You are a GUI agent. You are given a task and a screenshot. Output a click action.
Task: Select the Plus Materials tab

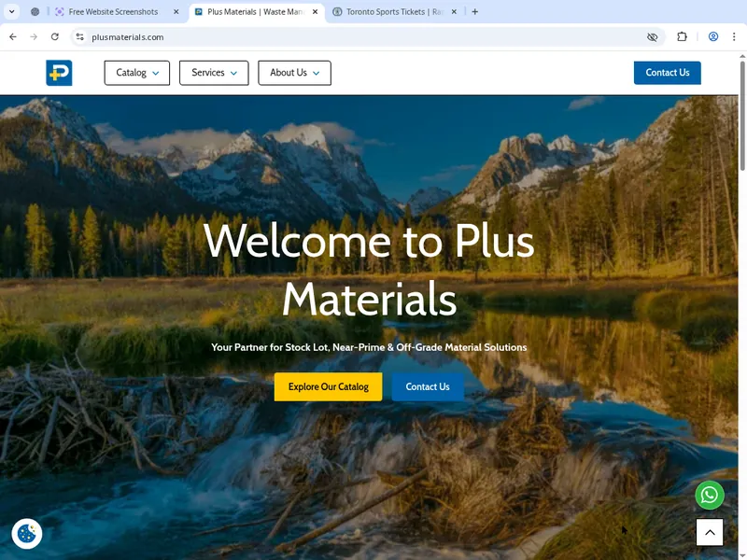(255, 12)
